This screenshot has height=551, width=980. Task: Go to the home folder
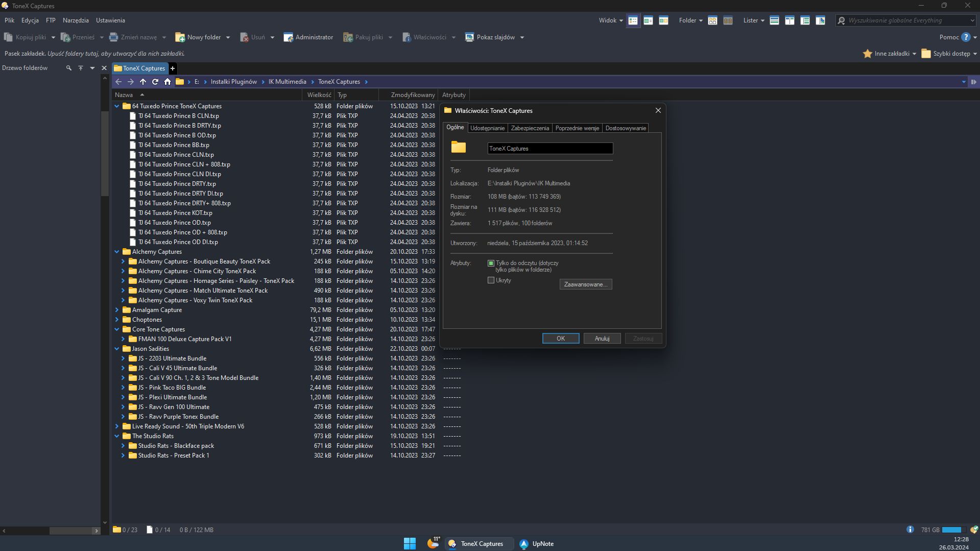click(168, 82)
